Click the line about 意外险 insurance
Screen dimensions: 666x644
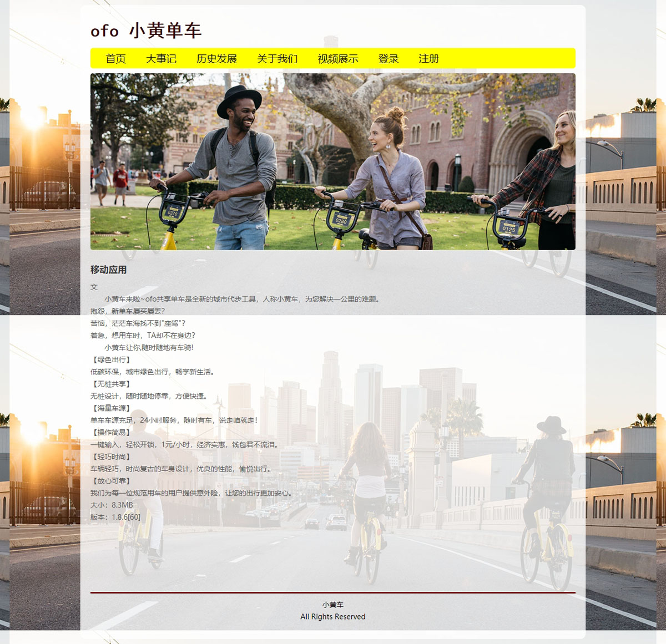(x=192, y=493)
